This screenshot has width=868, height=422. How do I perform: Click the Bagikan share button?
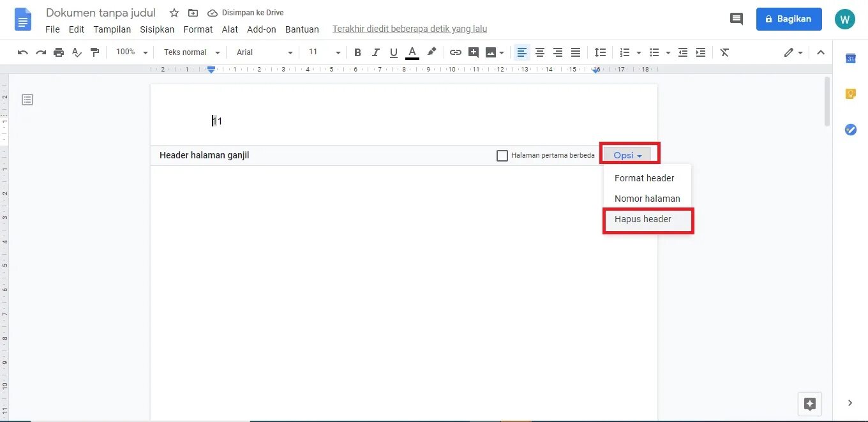pyautogui.click(x=789, y=19)
